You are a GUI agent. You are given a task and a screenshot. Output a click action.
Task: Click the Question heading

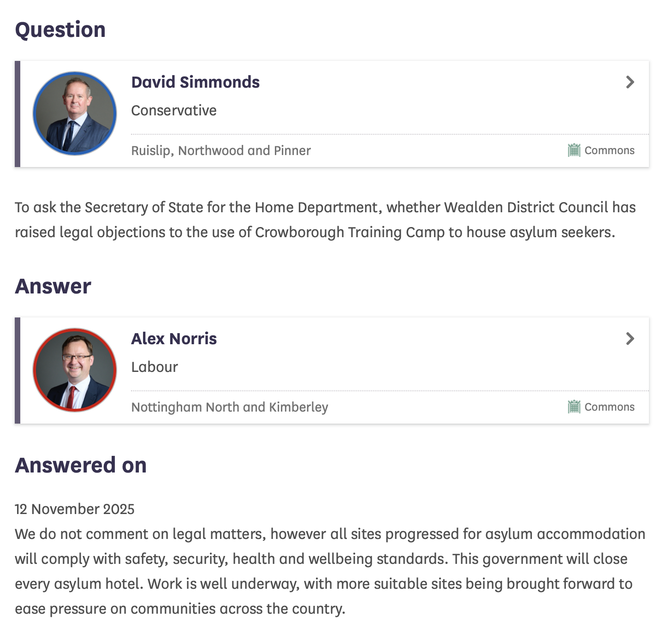coord(60,30)
